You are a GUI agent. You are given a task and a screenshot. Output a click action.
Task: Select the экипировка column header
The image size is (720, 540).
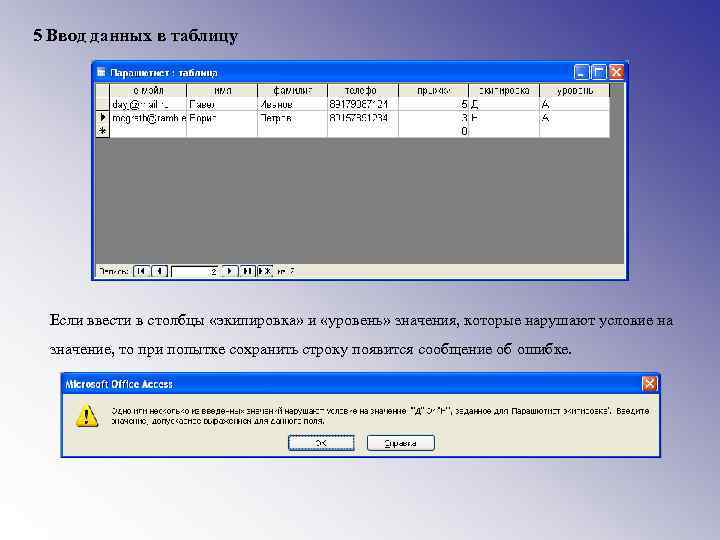pyautogui.click(x=504, y=90)
